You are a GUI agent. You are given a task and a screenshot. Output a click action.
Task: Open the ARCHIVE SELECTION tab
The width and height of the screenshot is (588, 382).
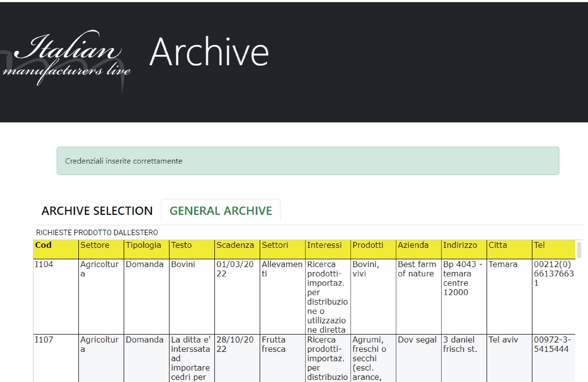coord(97,211)
